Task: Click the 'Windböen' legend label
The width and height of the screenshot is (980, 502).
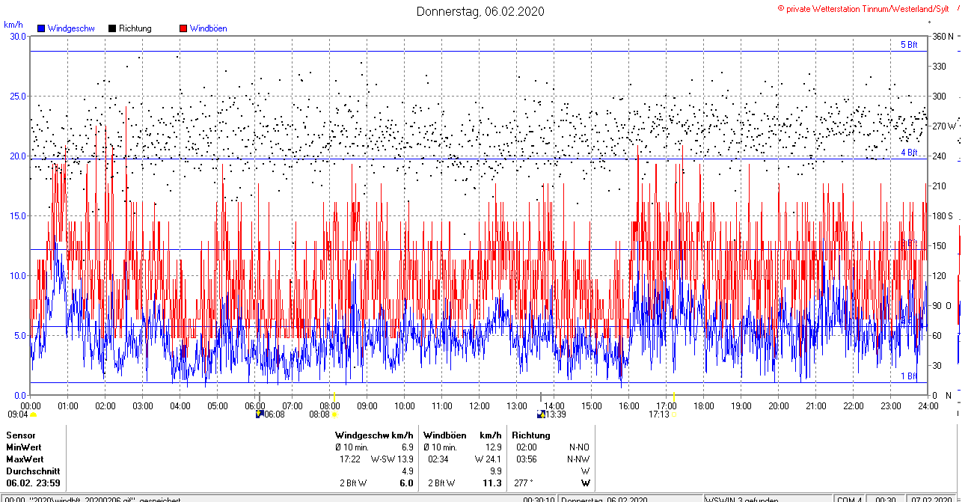Action: (x=208, y=28)
